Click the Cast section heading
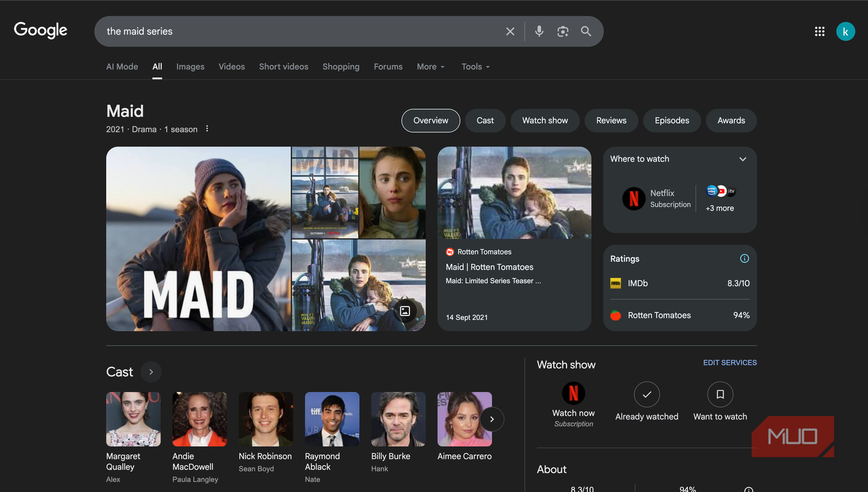868x492 pixels. 119,372
